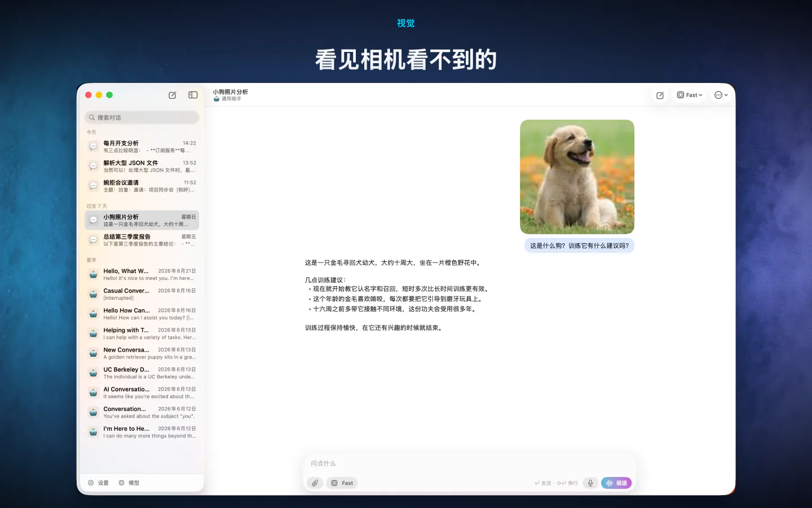Open the 婉拒会议邀请 conversation

point(142,186)
